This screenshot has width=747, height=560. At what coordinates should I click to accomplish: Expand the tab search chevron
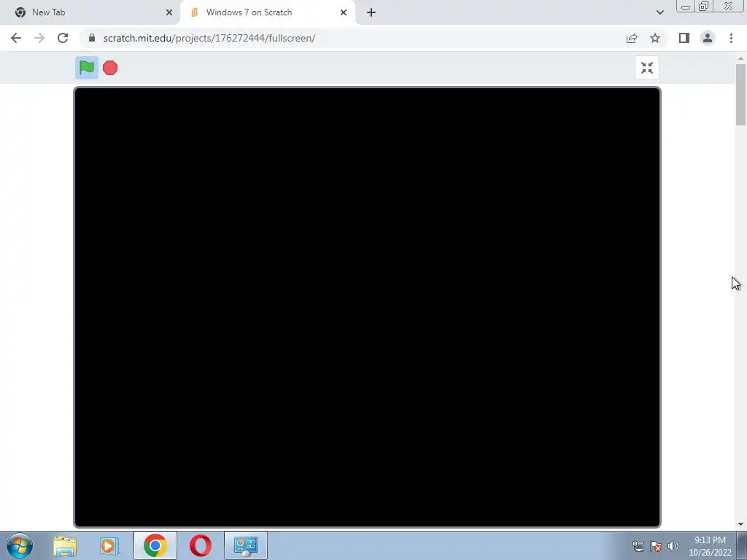click(659, 12)
